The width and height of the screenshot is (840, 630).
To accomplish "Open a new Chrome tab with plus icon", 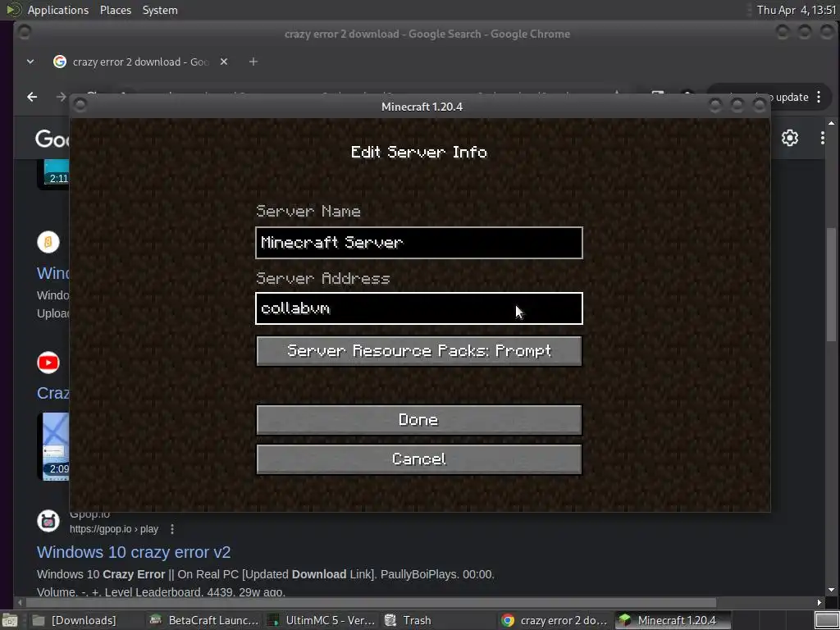I will tap(253, 62).
